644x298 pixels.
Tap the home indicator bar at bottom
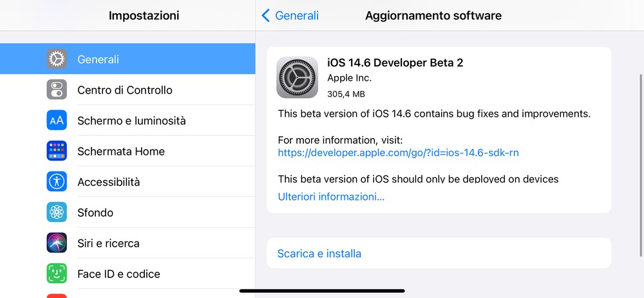(x=322, y=291)
